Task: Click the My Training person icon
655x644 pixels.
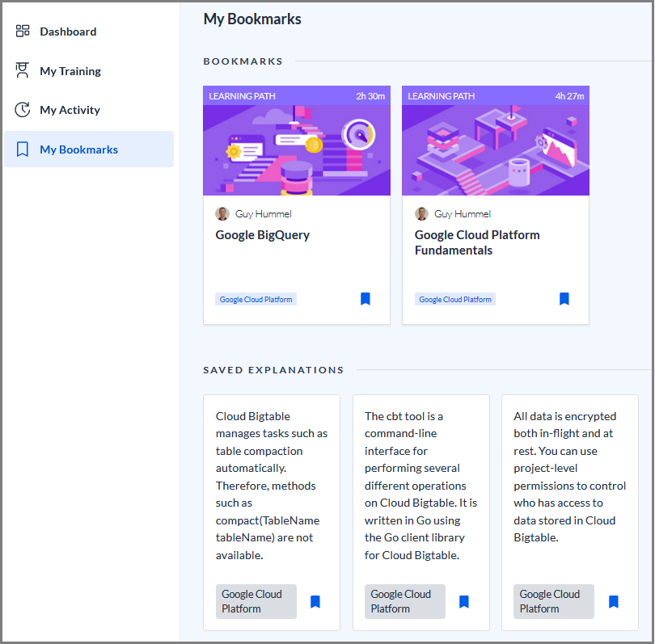Action: pos(22,70)
